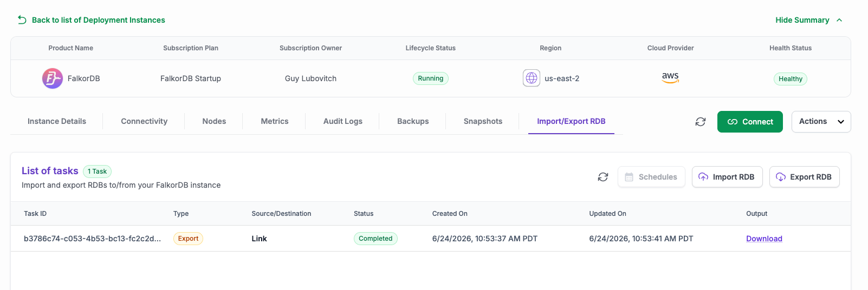Click Back to list of Deployment Instances
This screenshot has height=290, width=868.
tap(98, 20)
